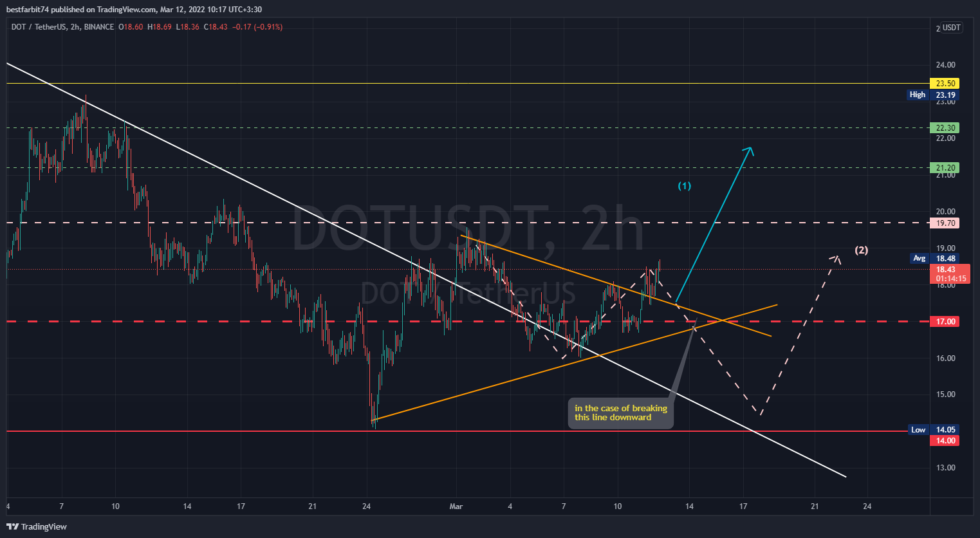Click the High 23.19 price label

click(932, 95)
